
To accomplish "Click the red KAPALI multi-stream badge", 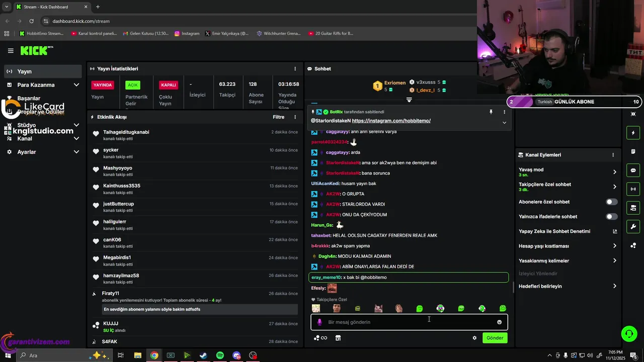I will [168, 85].
